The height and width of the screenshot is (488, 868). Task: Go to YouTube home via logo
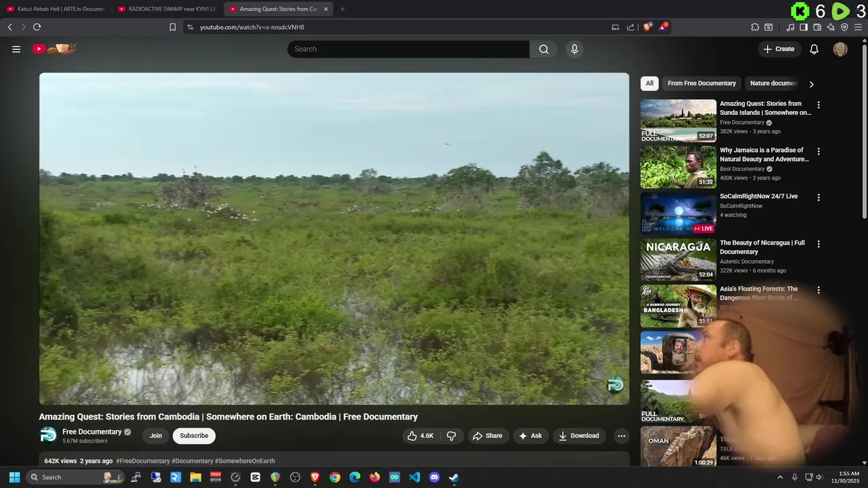55,49
